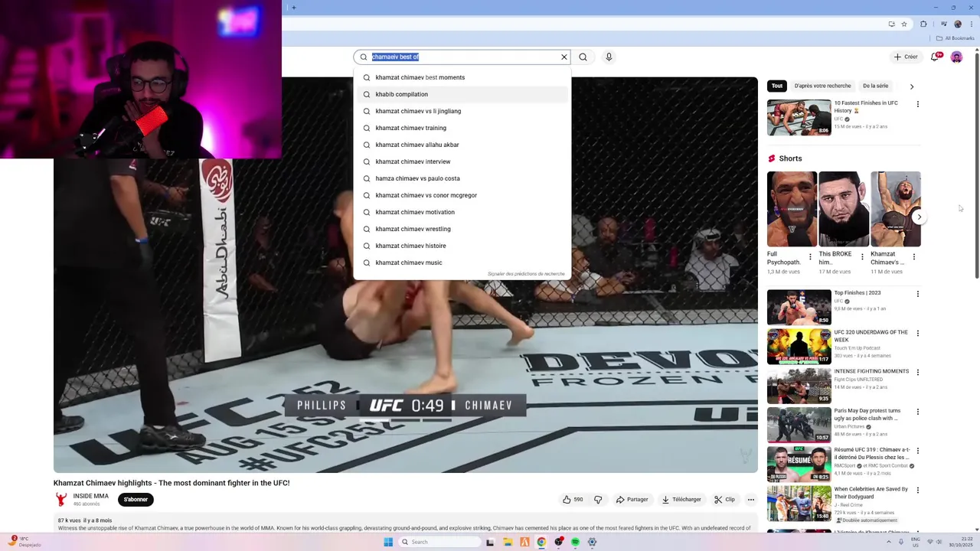
Task: Click the Télécharger download button
Action: (681, 500)
